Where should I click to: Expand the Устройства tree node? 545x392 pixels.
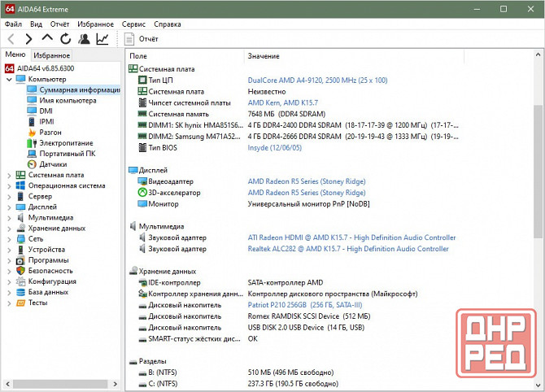tap(10, 250)
